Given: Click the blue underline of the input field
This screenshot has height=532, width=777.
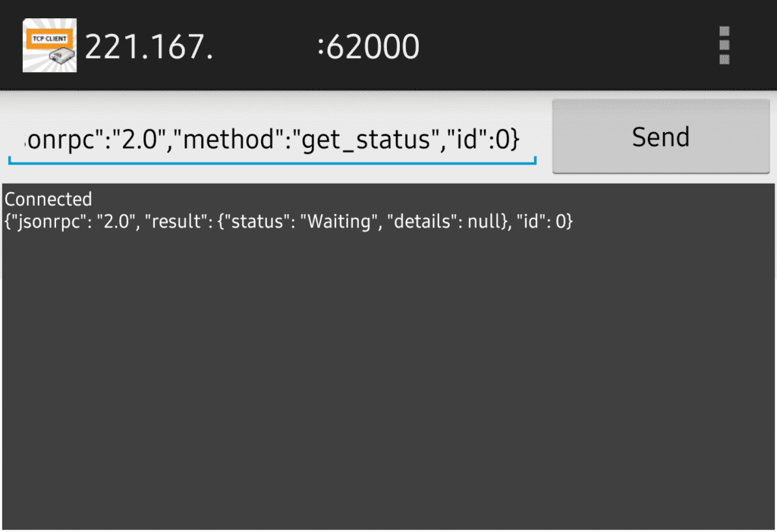Looking at the screenshot, I should 273,160.
